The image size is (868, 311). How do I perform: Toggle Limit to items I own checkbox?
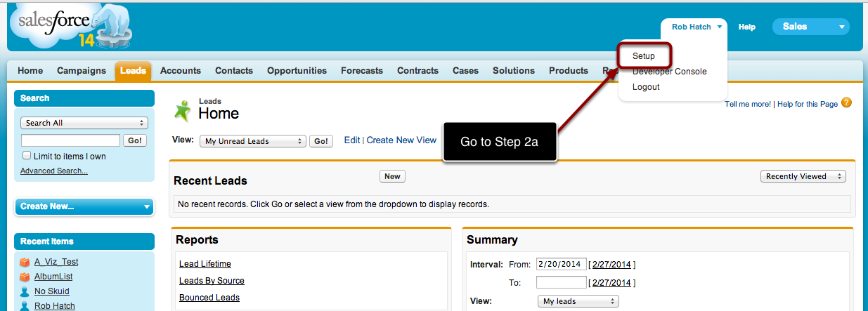point(27,156)
